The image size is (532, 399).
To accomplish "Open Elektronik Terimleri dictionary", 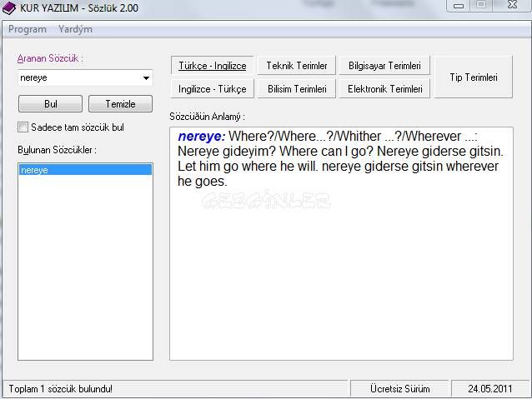I will point(384,89).
